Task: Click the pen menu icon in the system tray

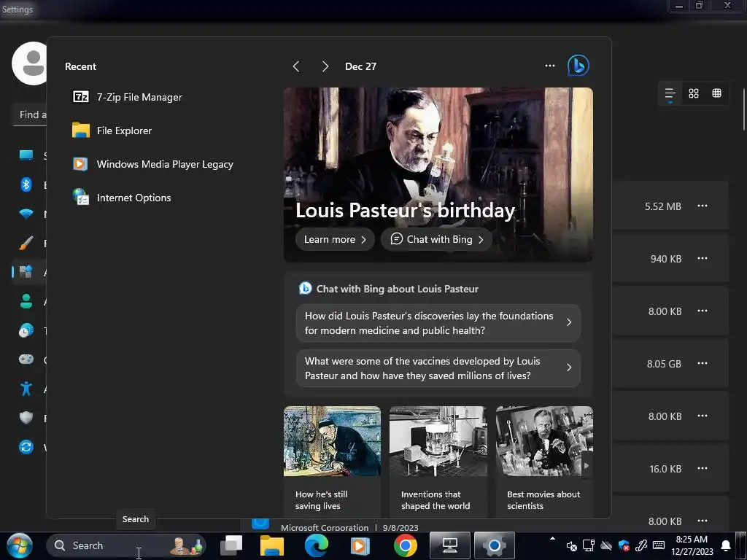Action: coord(641,545)
